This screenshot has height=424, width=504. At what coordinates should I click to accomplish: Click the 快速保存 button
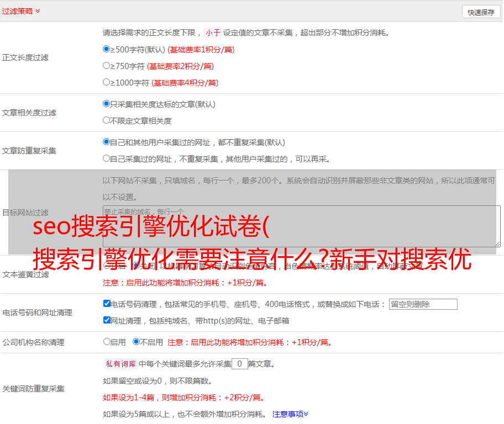pyautogui.click(x=481, y=12)
